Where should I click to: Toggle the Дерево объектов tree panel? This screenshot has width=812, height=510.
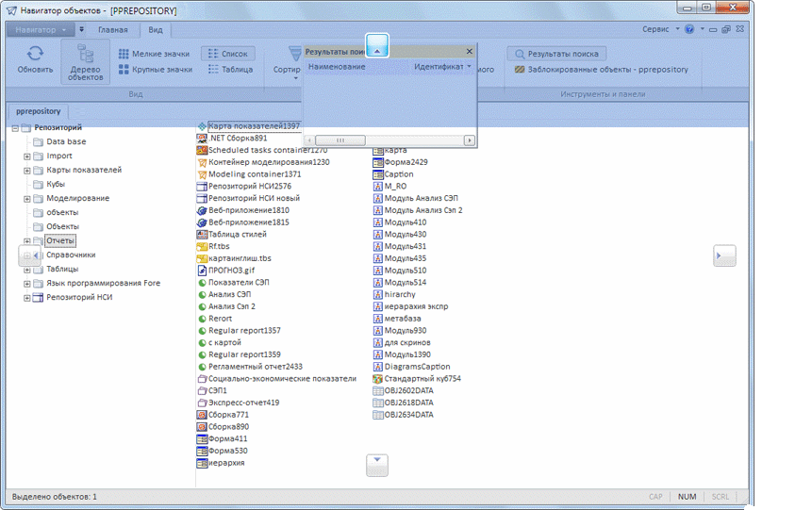pos(85,61)
